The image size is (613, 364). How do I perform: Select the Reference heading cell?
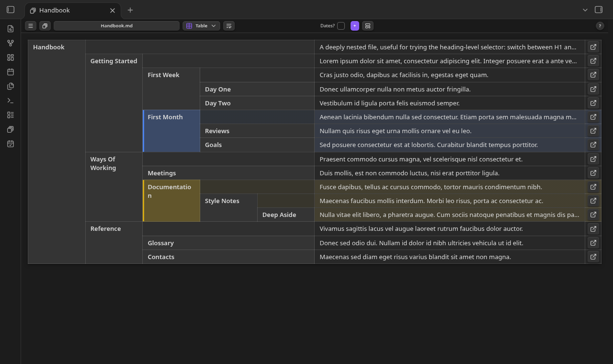114,243
